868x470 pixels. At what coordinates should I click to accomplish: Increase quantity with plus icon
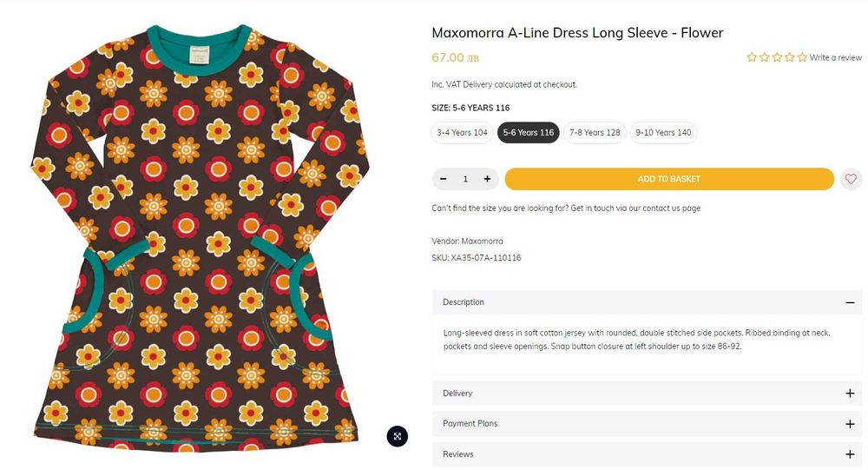pos(487,179)
